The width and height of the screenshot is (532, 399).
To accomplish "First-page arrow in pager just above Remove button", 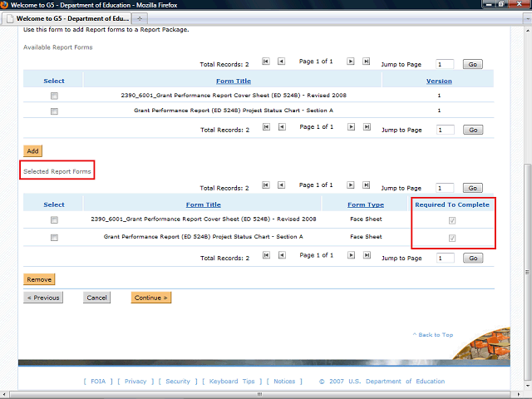I will coord(266,255).
